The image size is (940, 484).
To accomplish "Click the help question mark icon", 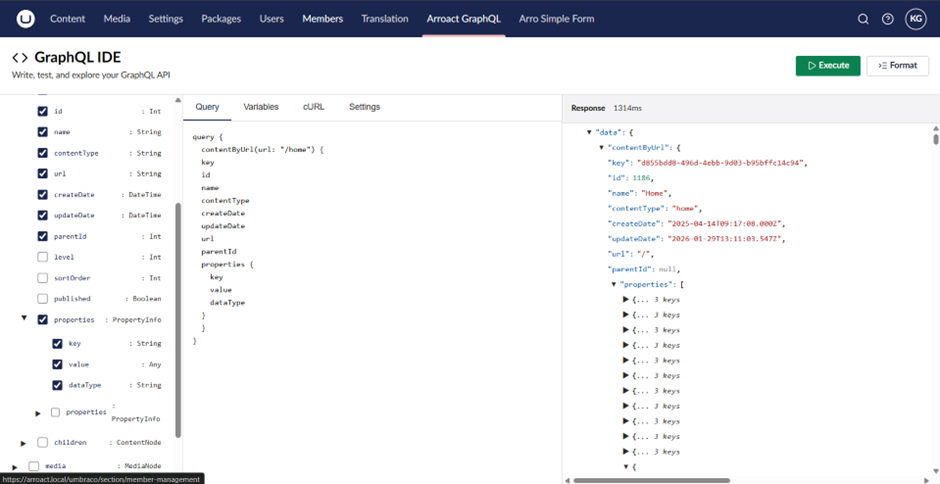I will 887,19.
